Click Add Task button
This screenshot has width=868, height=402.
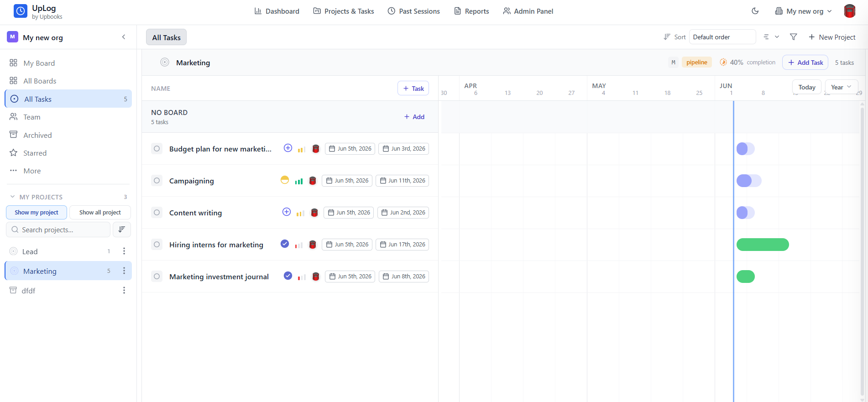805,62
